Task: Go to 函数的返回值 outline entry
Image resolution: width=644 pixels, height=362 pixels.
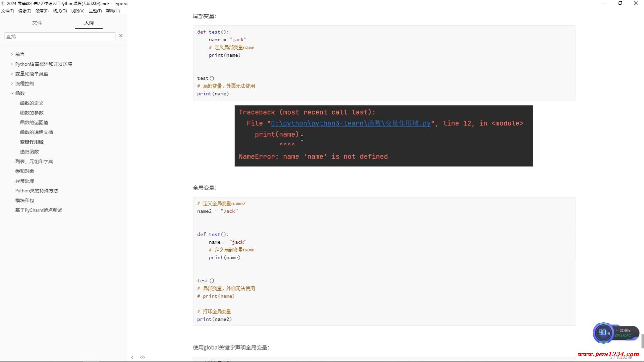Action: tap(34, 122)
